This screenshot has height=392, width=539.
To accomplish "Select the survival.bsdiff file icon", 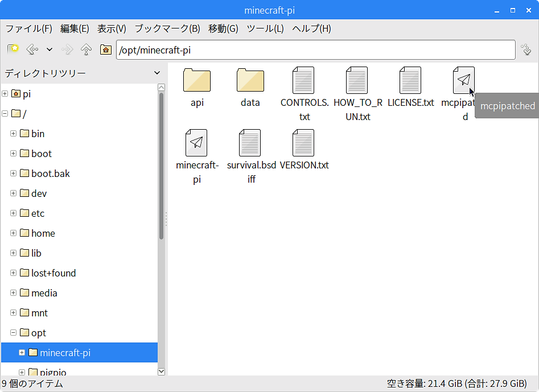I will click(250, 143).
